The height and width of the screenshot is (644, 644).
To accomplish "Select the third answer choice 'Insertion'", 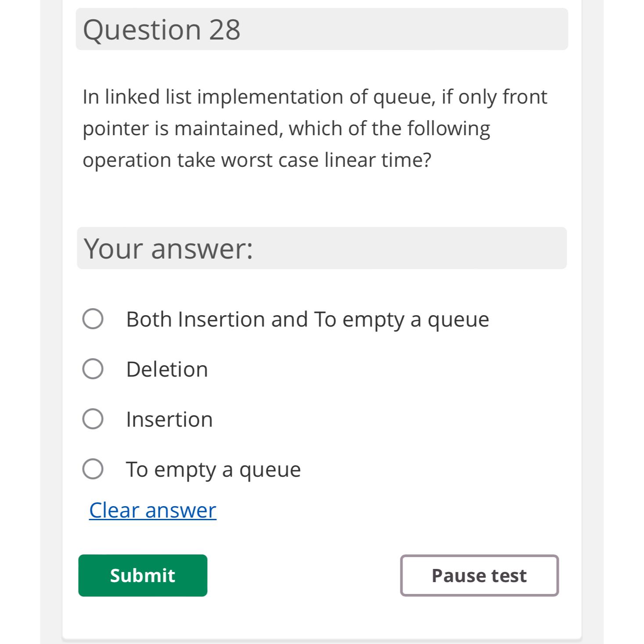I will tap(94, 419).
